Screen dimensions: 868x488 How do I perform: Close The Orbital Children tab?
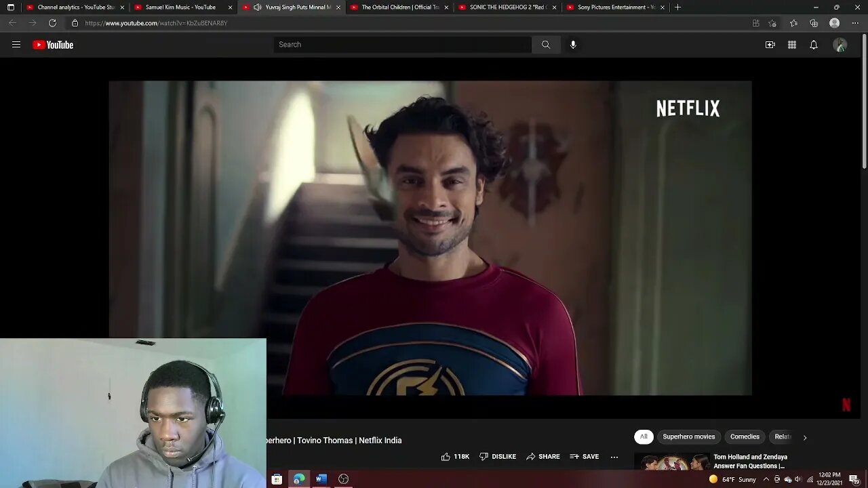pyautogui.click(x=446, y=7)
